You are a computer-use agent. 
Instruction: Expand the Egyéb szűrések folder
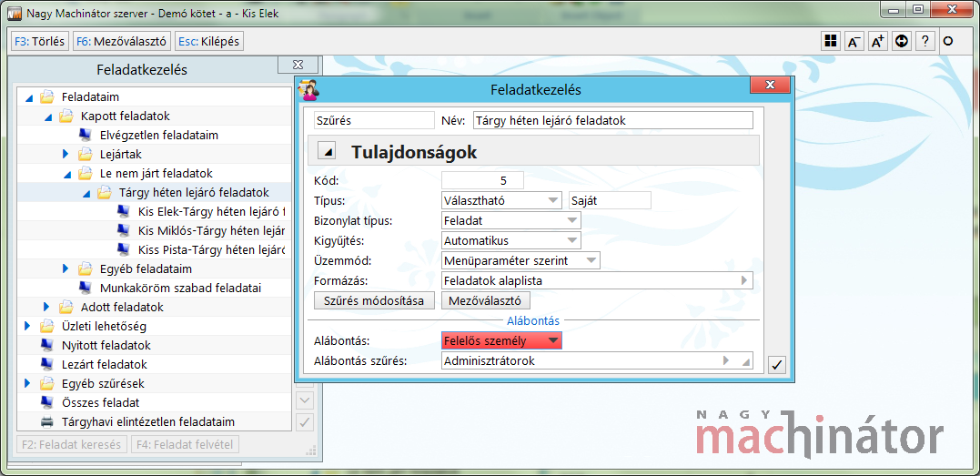[x=27, y=383]
